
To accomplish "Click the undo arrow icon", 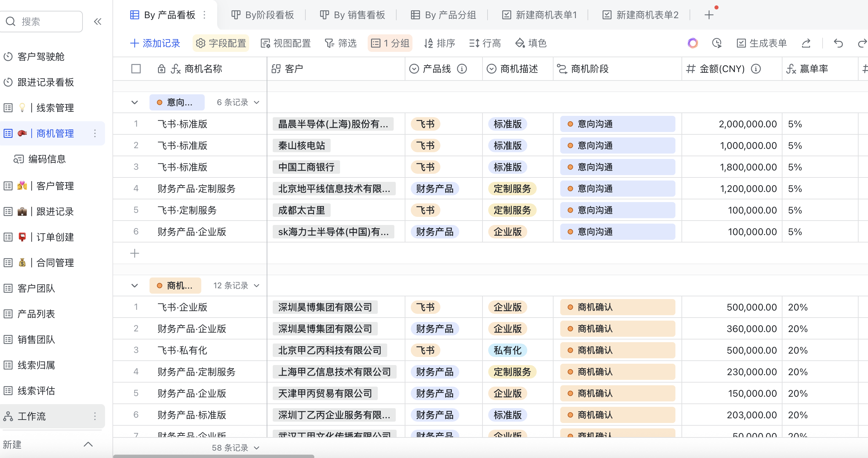I will (838, 43).
